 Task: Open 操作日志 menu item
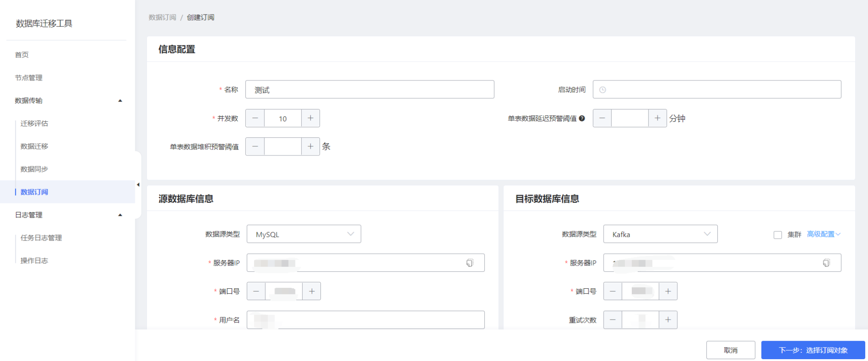(x=34, y=261)
